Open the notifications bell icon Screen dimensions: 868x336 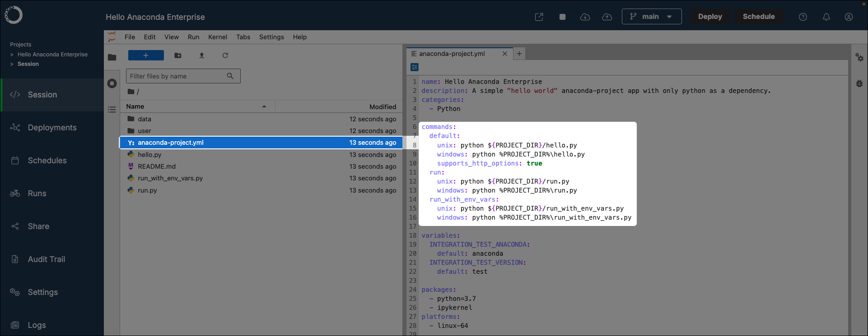pos(826,17)
